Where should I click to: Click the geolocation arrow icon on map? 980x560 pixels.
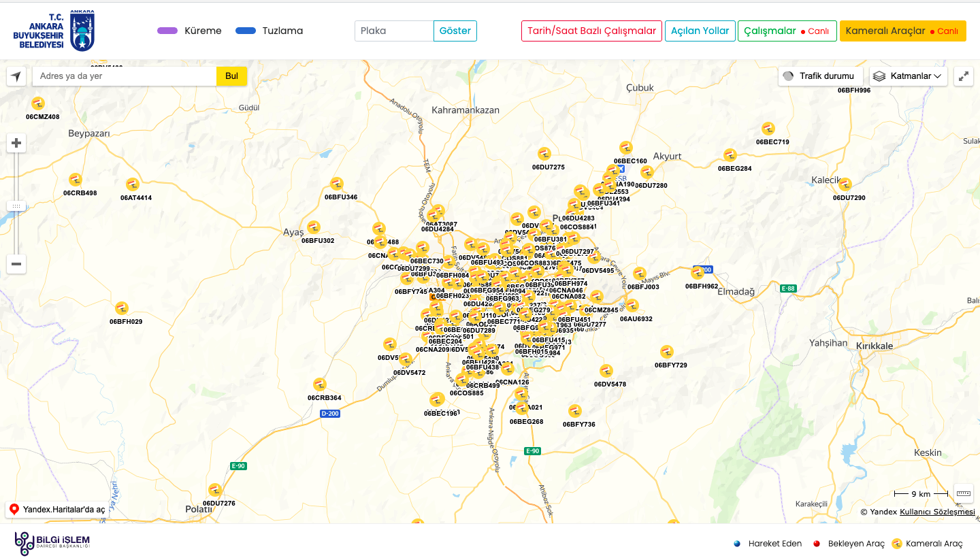point(16,76)
